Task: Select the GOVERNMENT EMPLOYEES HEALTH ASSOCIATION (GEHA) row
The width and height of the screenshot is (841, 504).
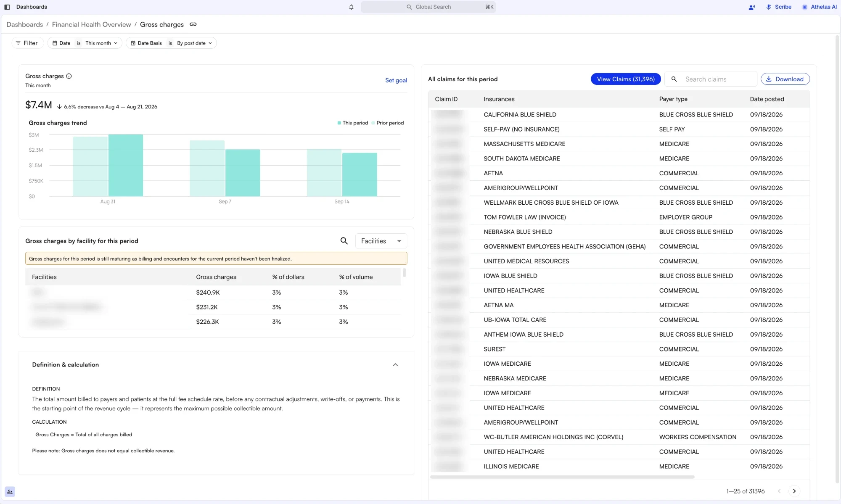Action: [x=619, y=247]
